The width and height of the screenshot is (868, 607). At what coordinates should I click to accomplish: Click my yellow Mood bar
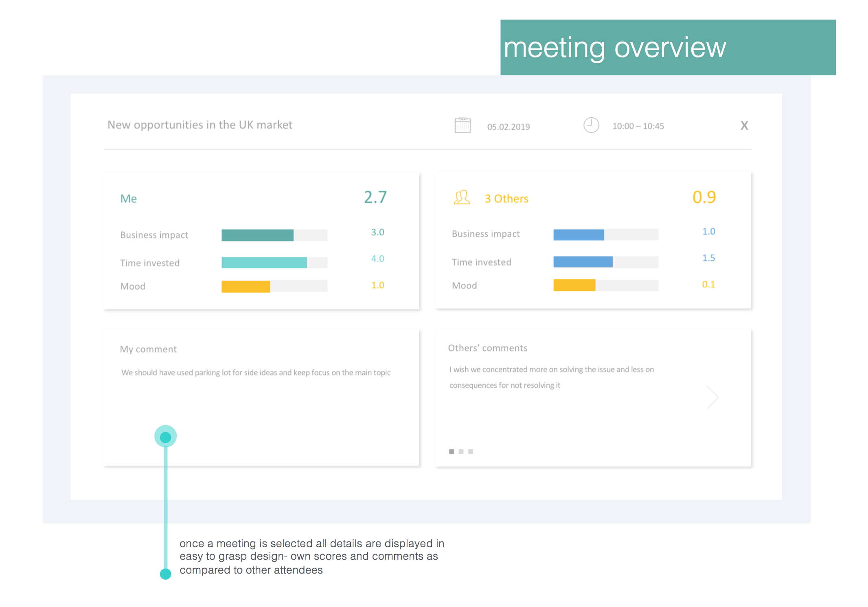[x=245, y=286]
